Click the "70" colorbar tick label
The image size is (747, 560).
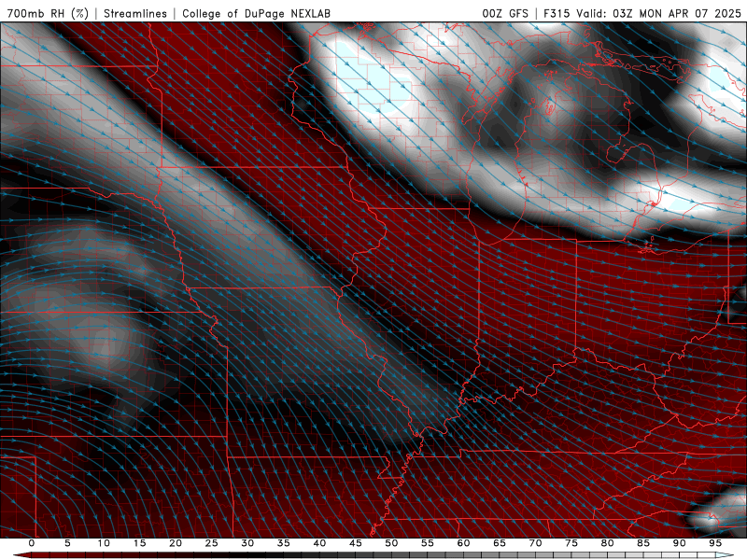(x=535, y=543)
